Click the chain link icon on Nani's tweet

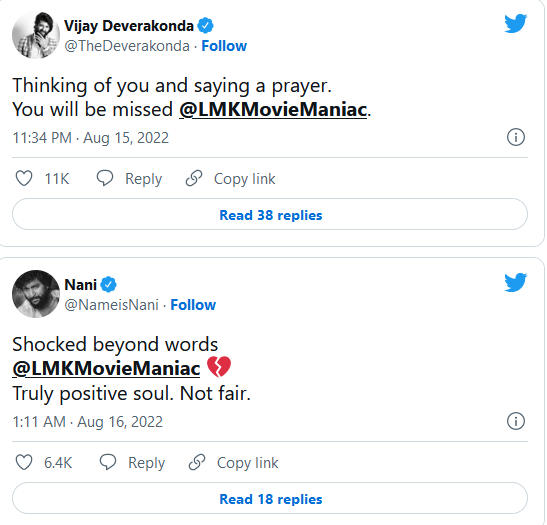point(197,462)
